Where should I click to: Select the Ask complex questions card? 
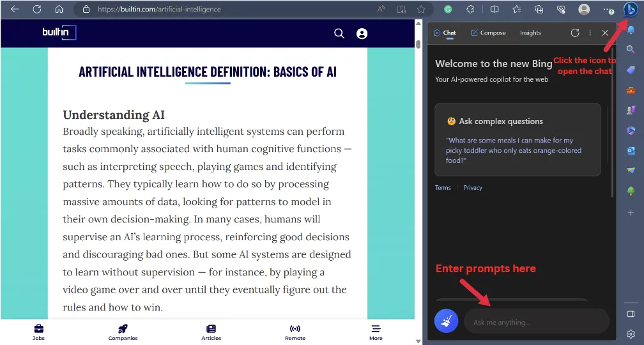517,140
